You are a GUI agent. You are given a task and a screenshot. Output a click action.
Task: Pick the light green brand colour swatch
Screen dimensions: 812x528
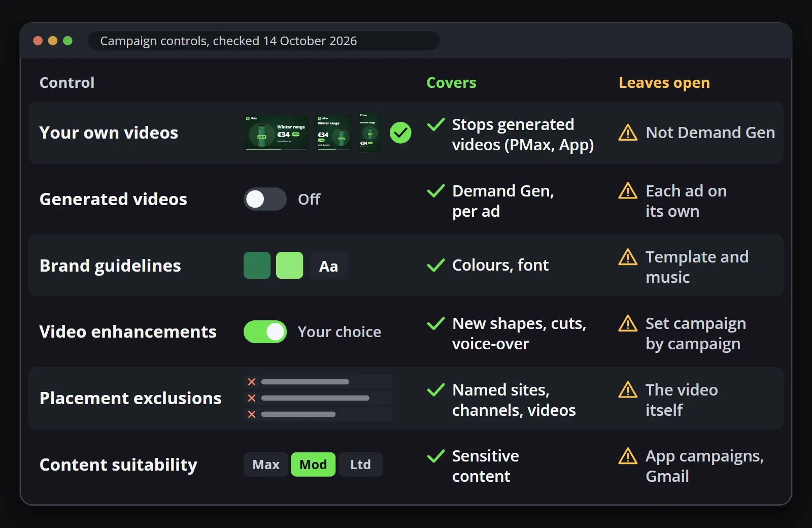pyautogui.click(x=289, y=266)
